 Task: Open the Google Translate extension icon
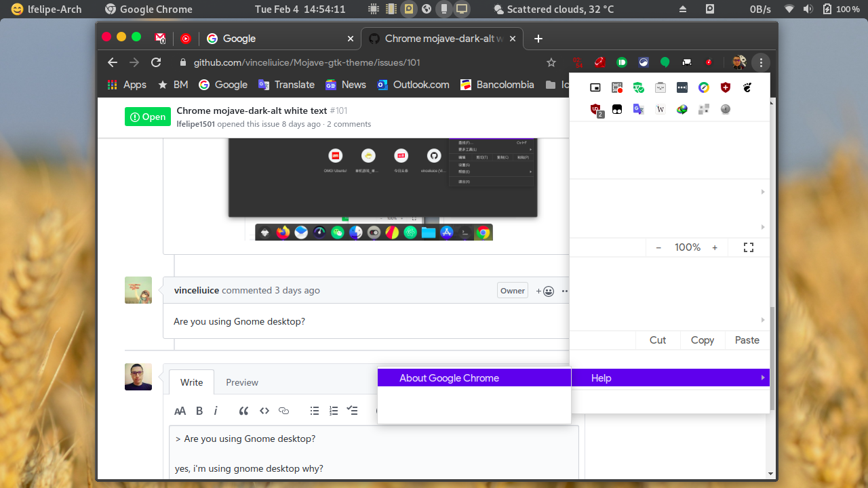[x=638, y=109]
